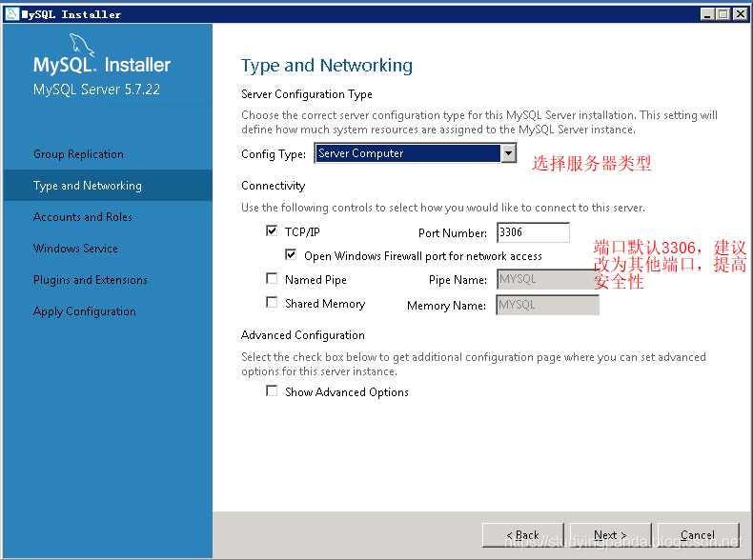The height and width of the screenshot is (560, 753).
Task: Select Windows Service in sidebar
Action: click(75, 249)
